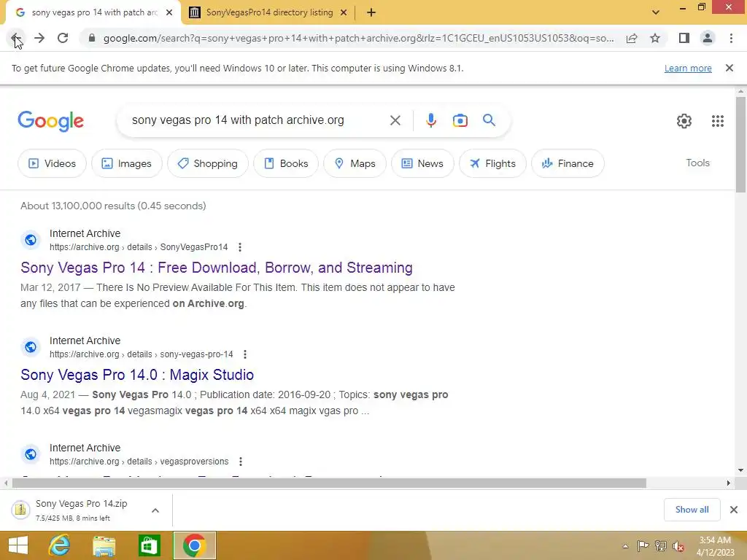Click the taskbar clock showing 3:54 AM
This screenshot has height=560, width=747.
(715, 546)
